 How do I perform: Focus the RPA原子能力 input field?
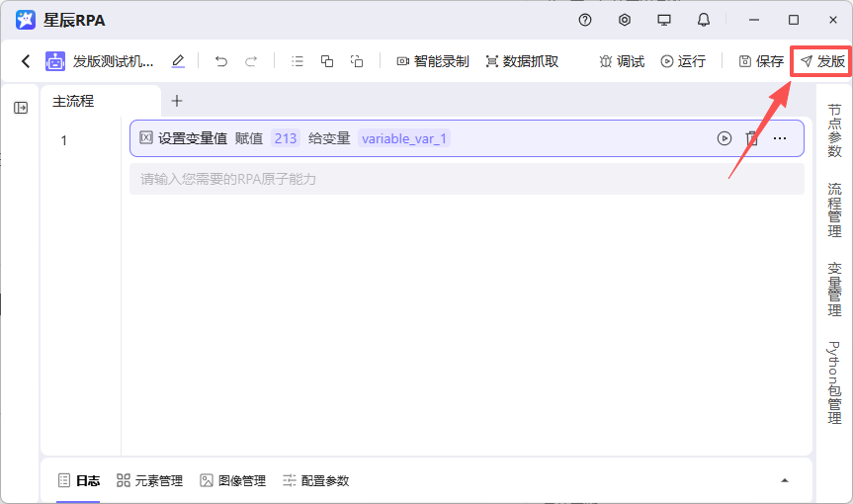coord(467,179)
